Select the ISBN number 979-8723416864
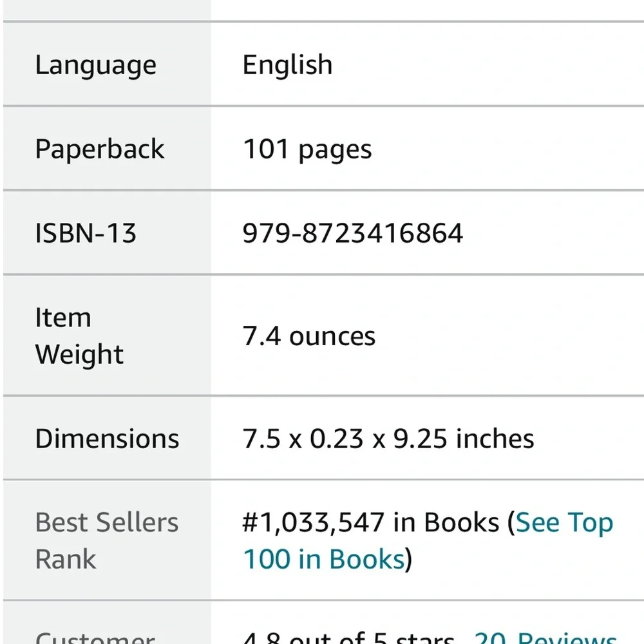 353,233
